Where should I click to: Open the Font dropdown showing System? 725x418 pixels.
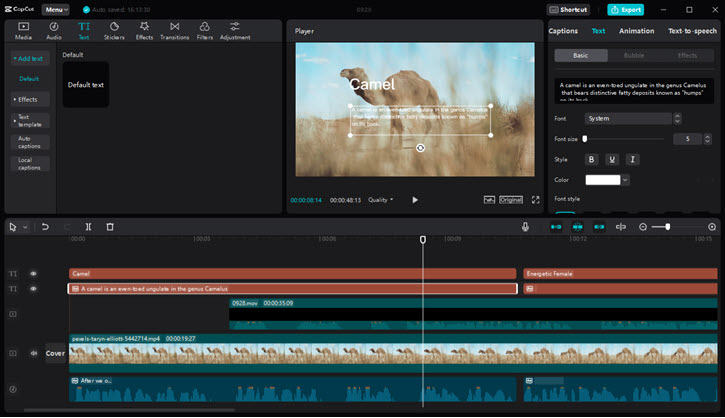pos(628,118)
